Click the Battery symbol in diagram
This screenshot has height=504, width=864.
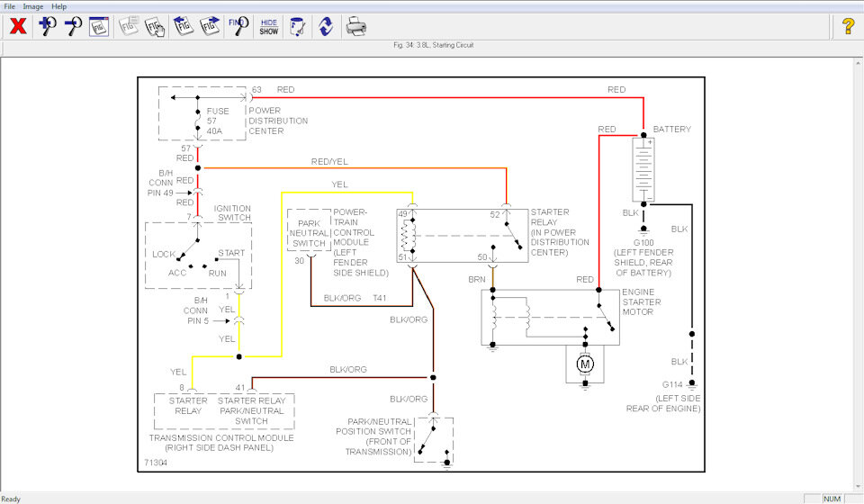tap(643, 169)
